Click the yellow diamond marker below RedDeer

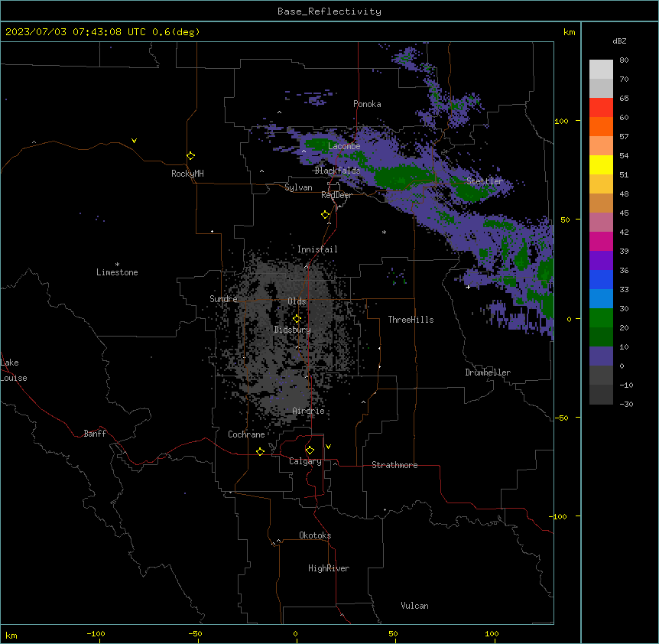[x=325, y=215]
